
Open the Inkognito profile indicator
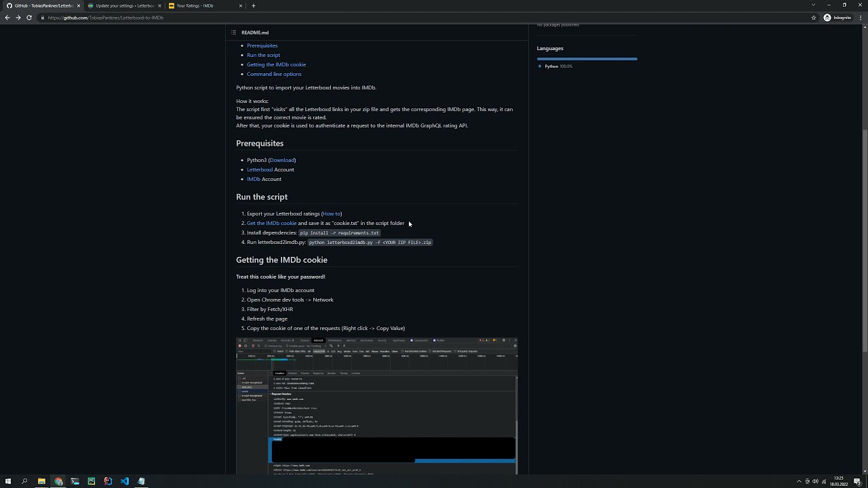click(x=837, y=18)
